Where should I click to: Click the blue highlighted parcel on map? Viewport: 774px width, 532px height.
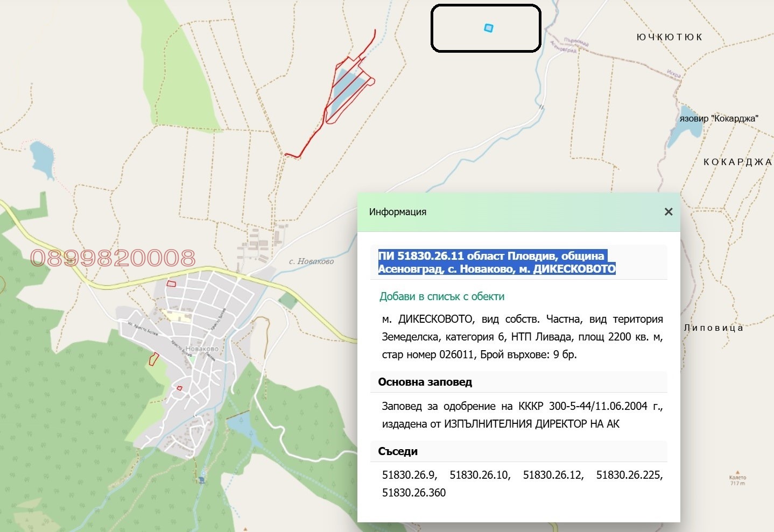(487, 28)
